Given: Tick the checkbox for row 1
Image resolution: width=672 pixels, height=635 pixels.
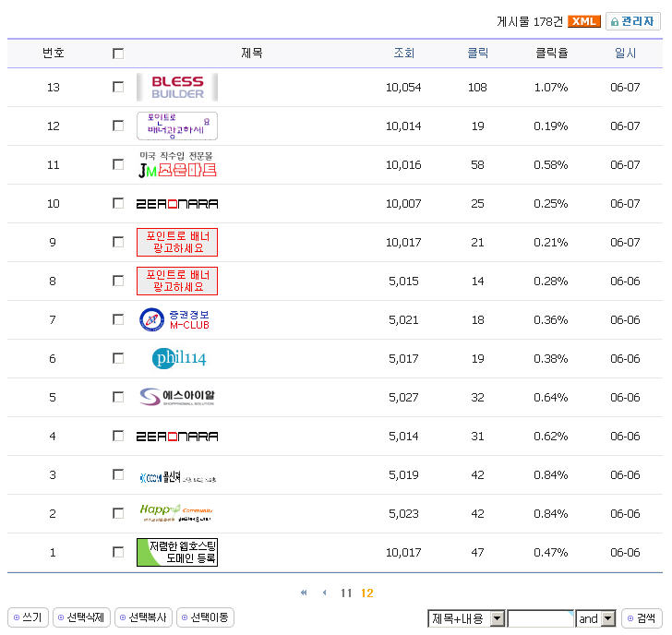Looking at the screenshot, I should 118,552.
